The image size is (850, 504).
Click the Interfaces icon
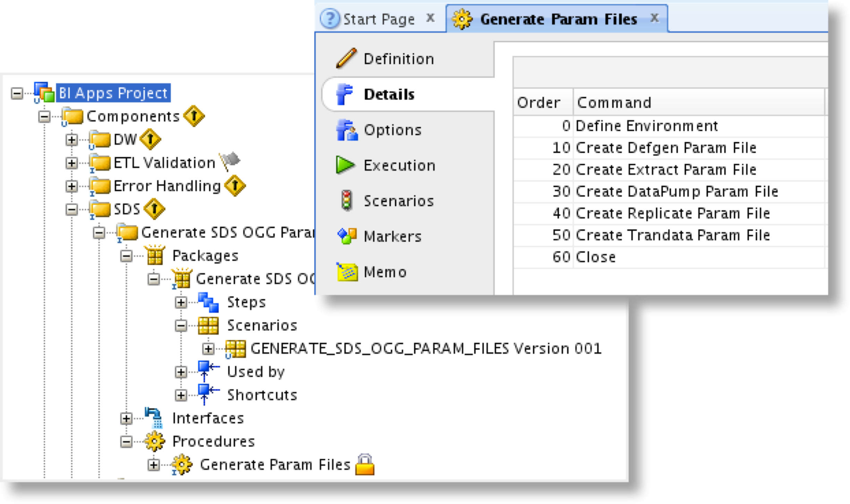(154, 418)
